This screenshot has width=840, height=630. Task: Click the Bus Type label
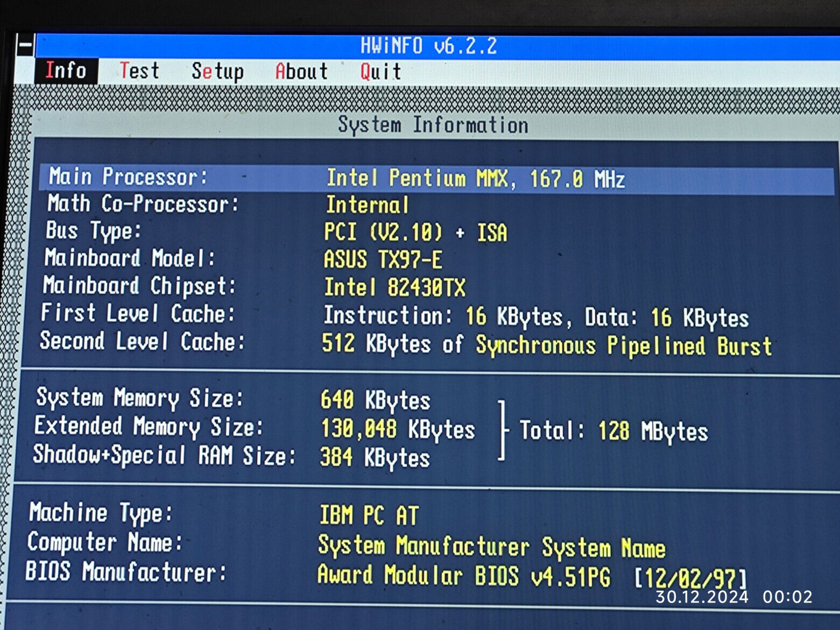point(93,231)
